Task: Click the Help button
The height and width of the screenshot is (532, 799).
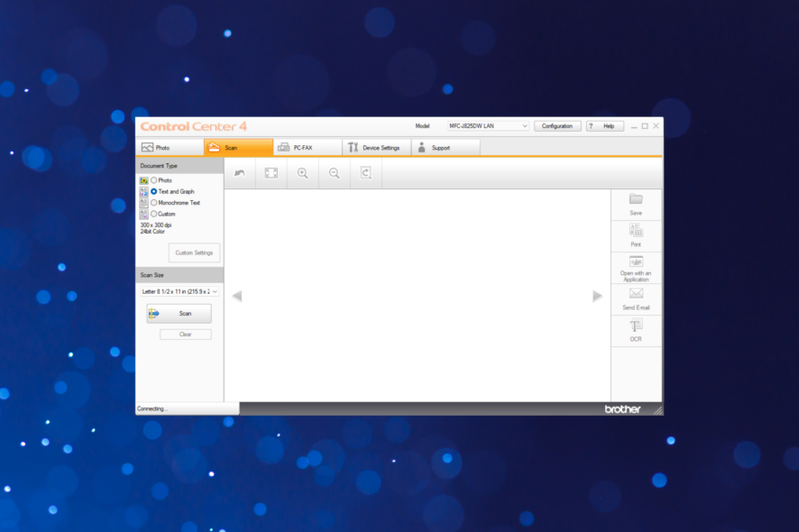Action: (605, 126)
